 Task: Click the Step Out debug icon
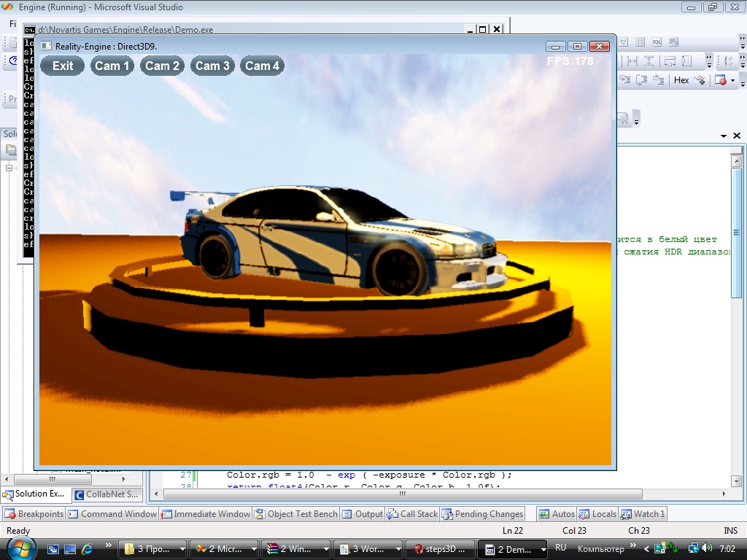coord(659,80)
